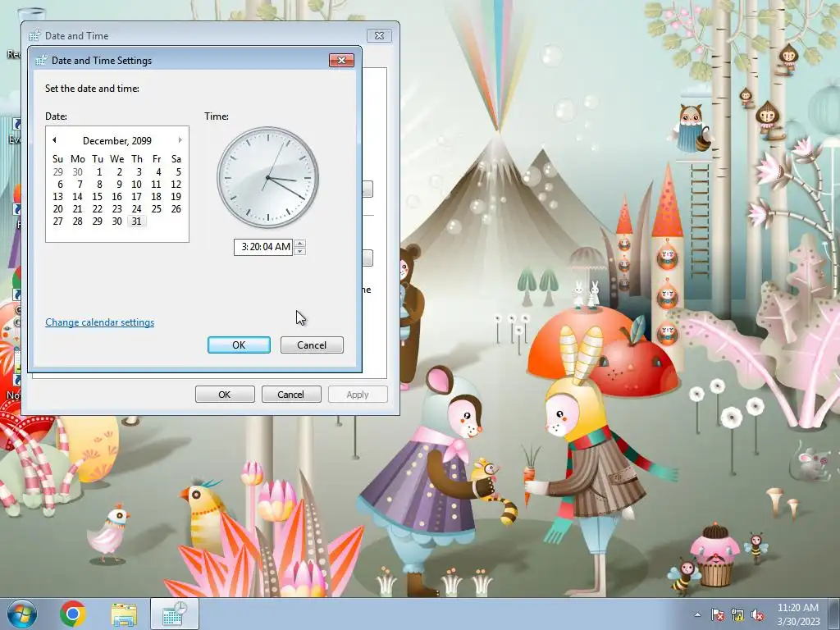This screenshot has height=630, width=840.
Task: Click OK in the Date and Time window
Action: [x=225, y=395]
